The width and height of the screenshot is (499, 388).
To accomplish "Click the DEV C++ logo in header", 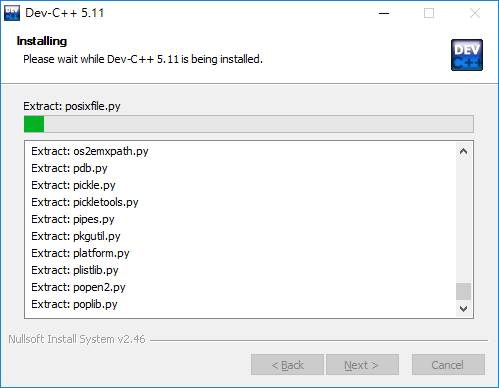I will click(467, 55).
